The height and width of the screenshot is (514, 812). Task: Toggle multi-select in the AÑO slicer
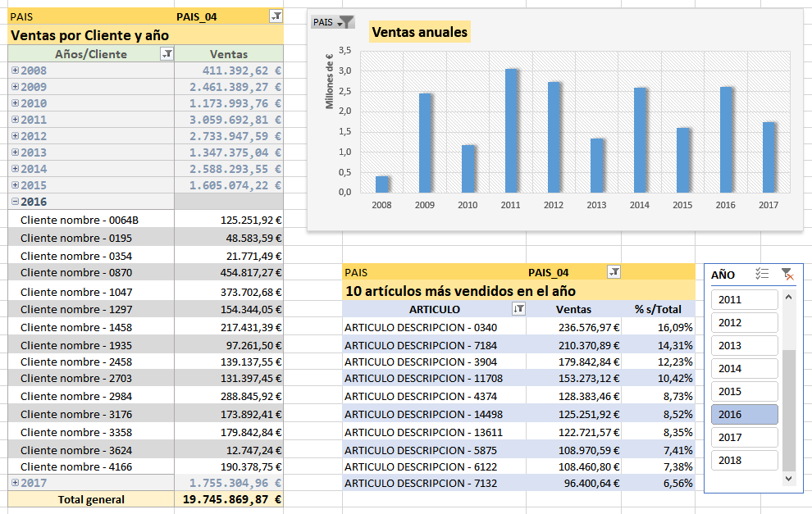tap(761, 275)
